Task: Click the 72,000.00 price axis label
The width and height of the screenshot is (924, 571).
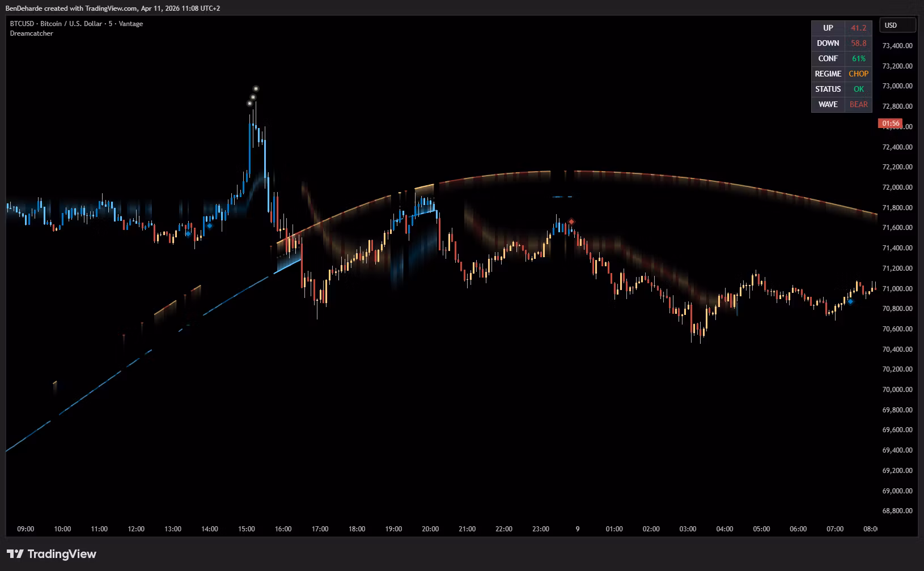Action: click(x=897, y=188)
